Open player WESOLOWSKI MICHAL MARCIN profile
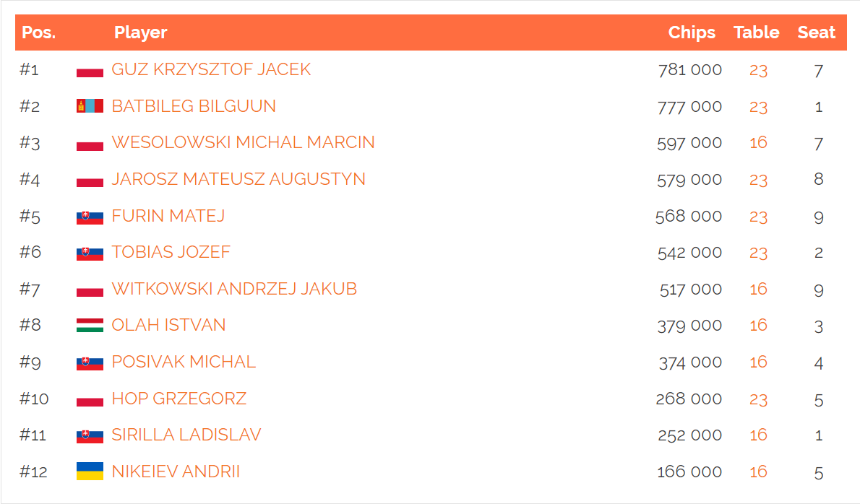 pyautogui.click(x=243, y=142)
